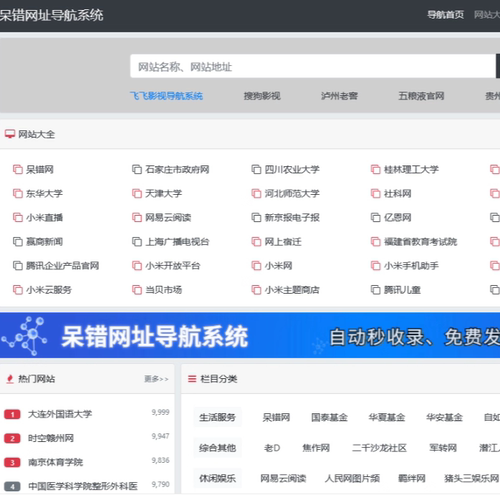500x500 pixels.
Task: Click the icon beside 河北师范大学
Action: (256, 193)
